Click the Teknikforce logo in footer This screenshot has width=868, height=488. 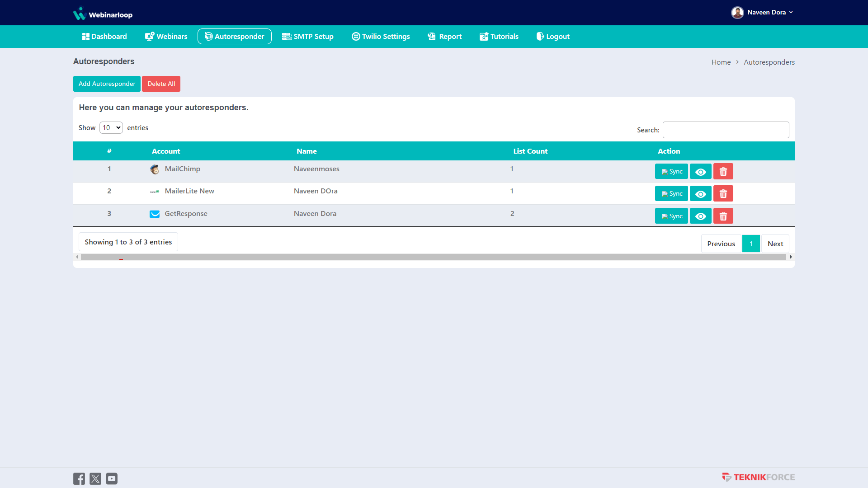point(758,477)
